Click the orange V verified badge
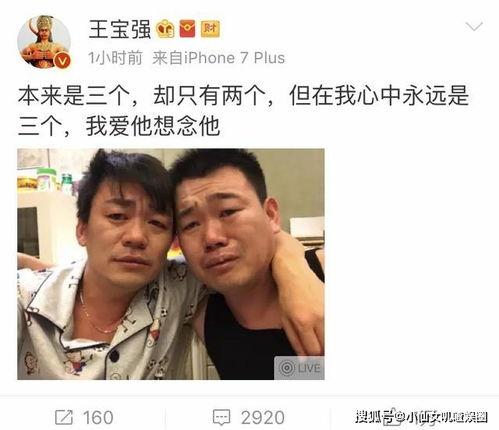499x430 pixels. 62,60
